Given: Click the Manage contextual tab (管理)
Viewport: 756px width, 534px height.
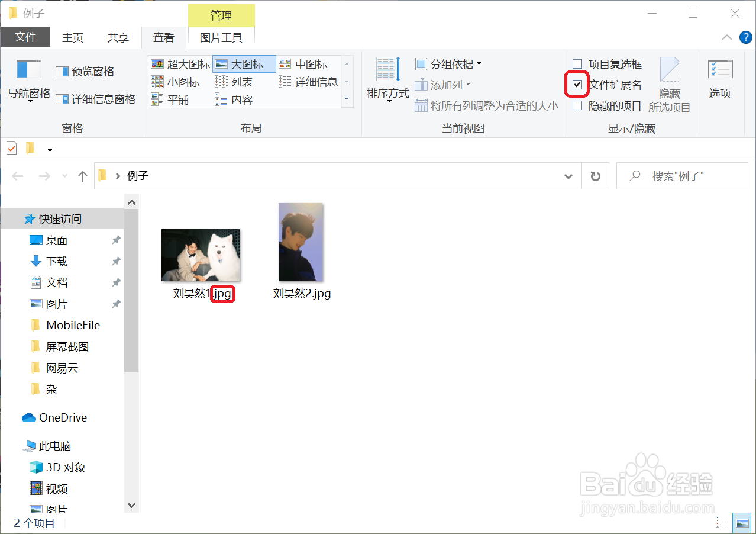Looking at the screenshot, I should click(x=221, y=15).
